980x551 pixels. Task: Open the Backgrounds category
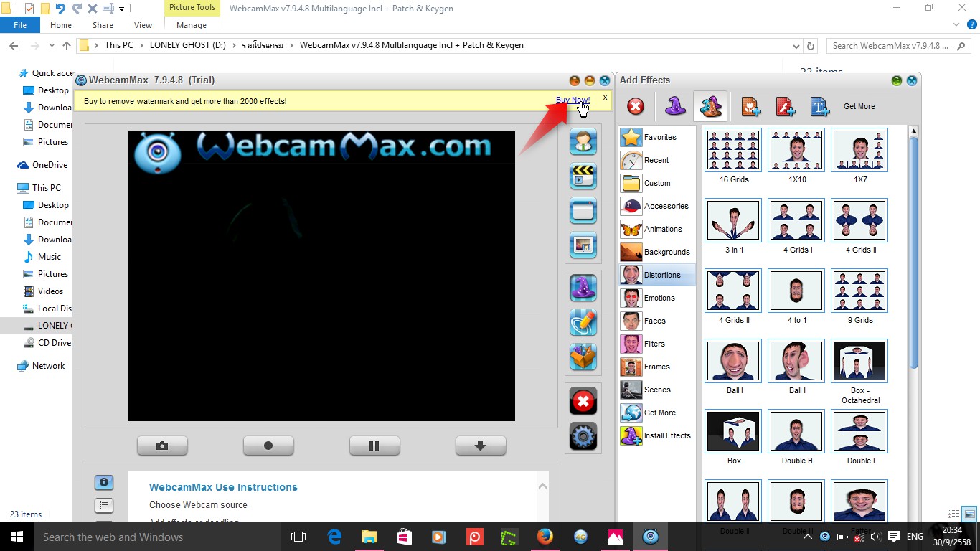click(x=656, y=252)
